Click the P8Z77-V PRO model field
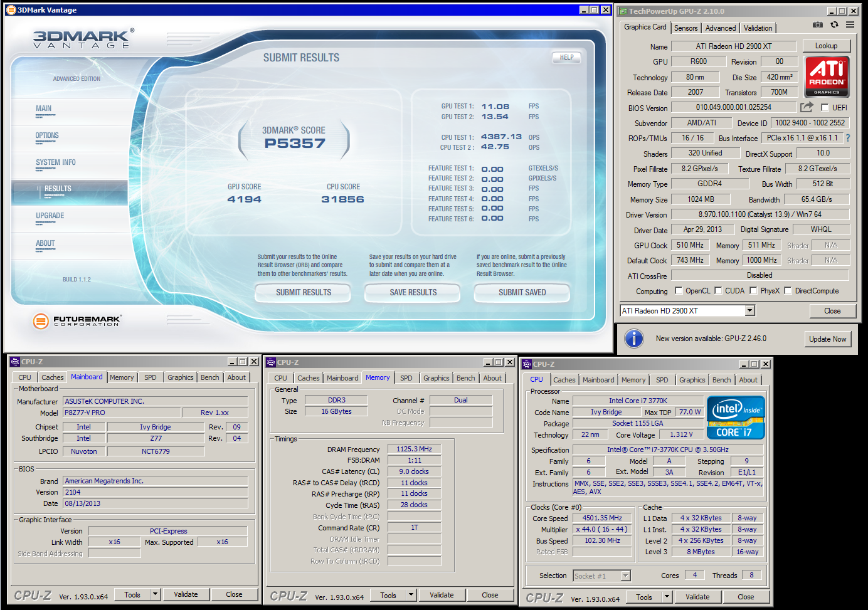Screen dimensions: 868x610 (122, 413)
